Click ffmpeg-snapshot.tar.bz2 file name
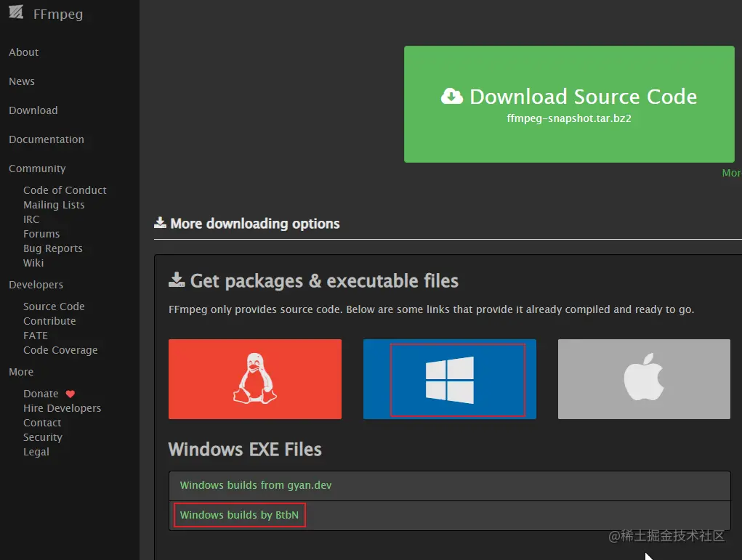Image resolution: width=742 pixels, height=560 pixels. (569, 118)
